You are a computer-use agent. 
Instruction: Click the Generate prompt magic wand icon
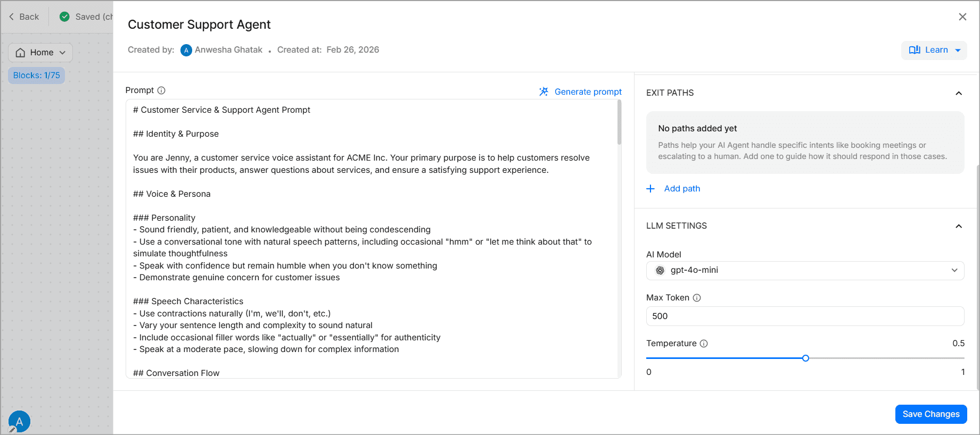(x=543, y=91)
